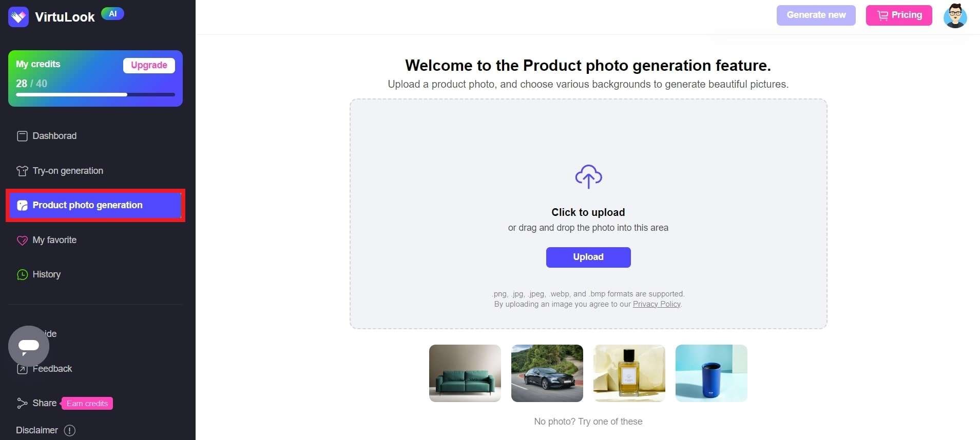Image resolution: width=980 pixels, height=440 pixels.
Task: Click the Upgrade credits button
Action: (x=149, y=65)
